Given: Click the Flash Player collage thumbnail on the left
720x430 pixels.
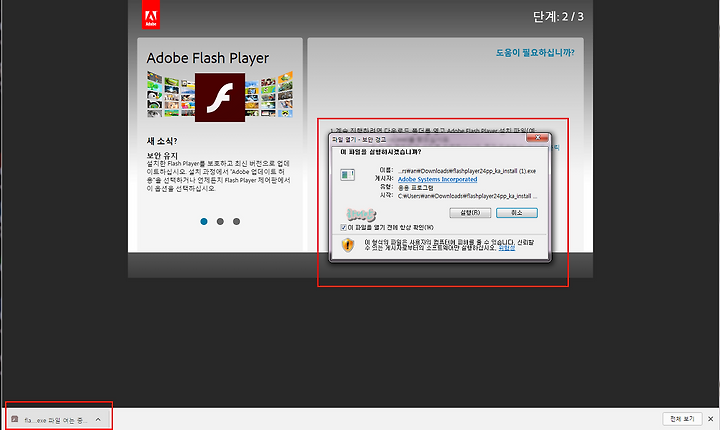Looking at the screenshot, I should pos(170,94).
